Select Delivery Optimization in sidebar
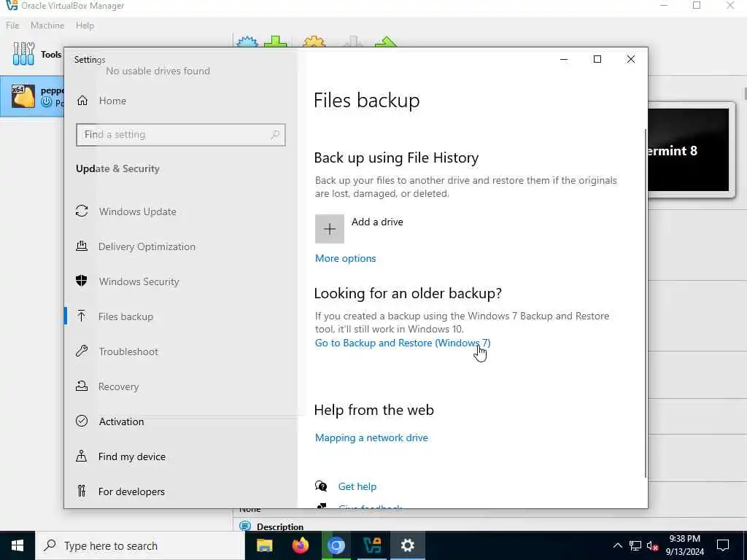Screen dimensions: 747x560 147,246
